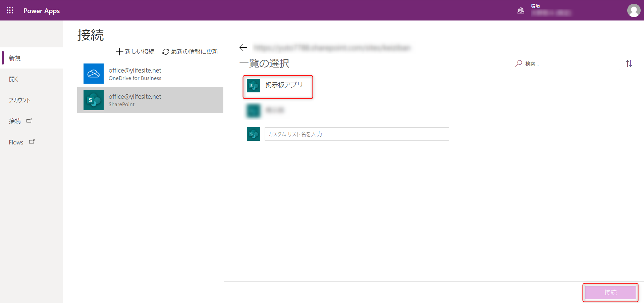This screenshot has height=303, width=644.
Task: Select the SharePoint connection office@ylifesite.net
Action: click(x=150, y=100)
